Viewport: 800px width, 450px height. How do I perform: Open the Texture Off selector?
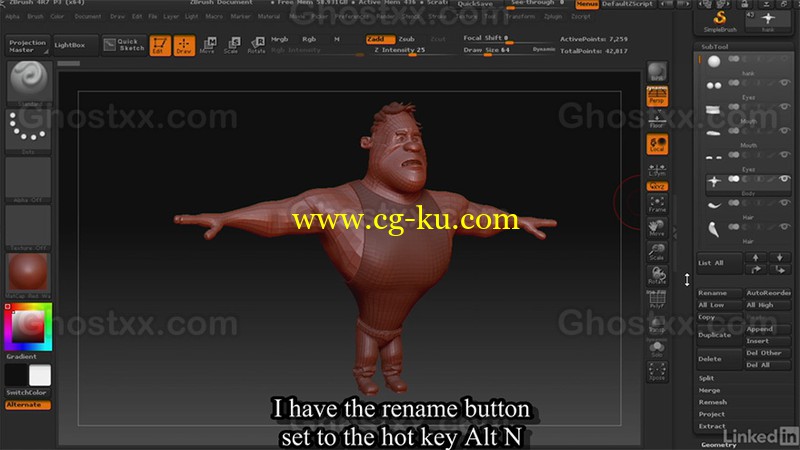click(x=29, y=228)
